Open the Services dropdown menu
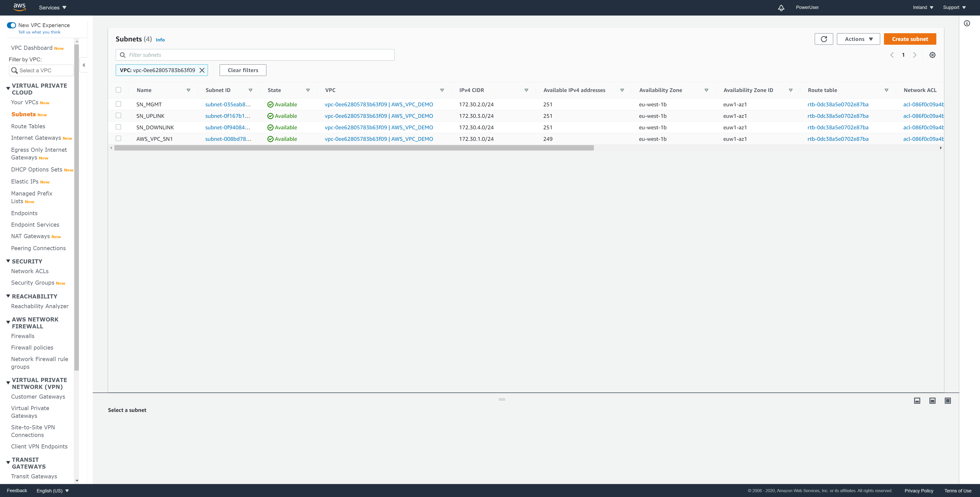The image size is (980, 497). tap(53, 7)
